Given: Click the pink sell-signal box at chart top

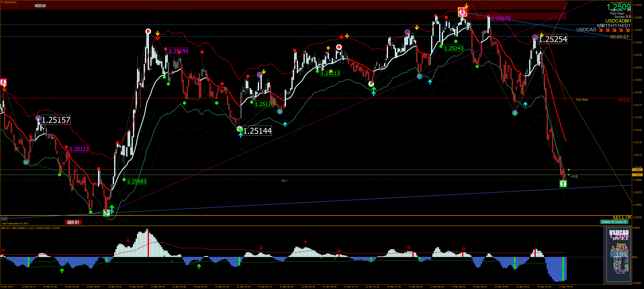Looking at the screenshot, I should [462, 12].
